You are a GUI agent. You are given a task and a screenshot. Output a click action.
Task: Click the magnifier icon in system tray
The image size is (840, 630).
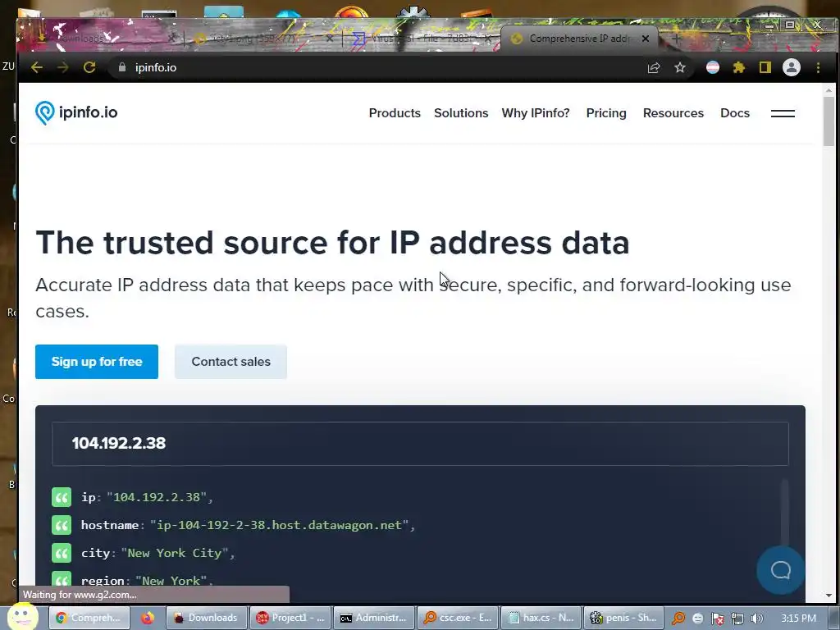click(x=678, y=619)
